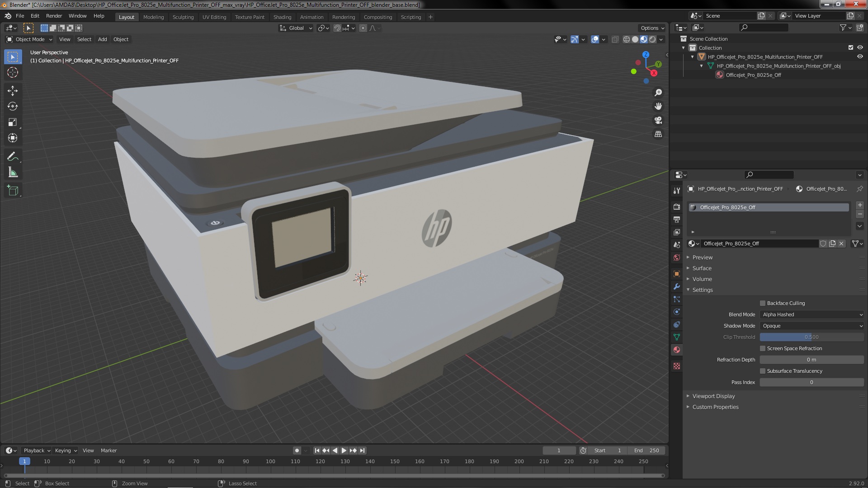This screenshot has height=488, width=868.
Task: Click the Transform tool icon
Action: click(13, 138)
